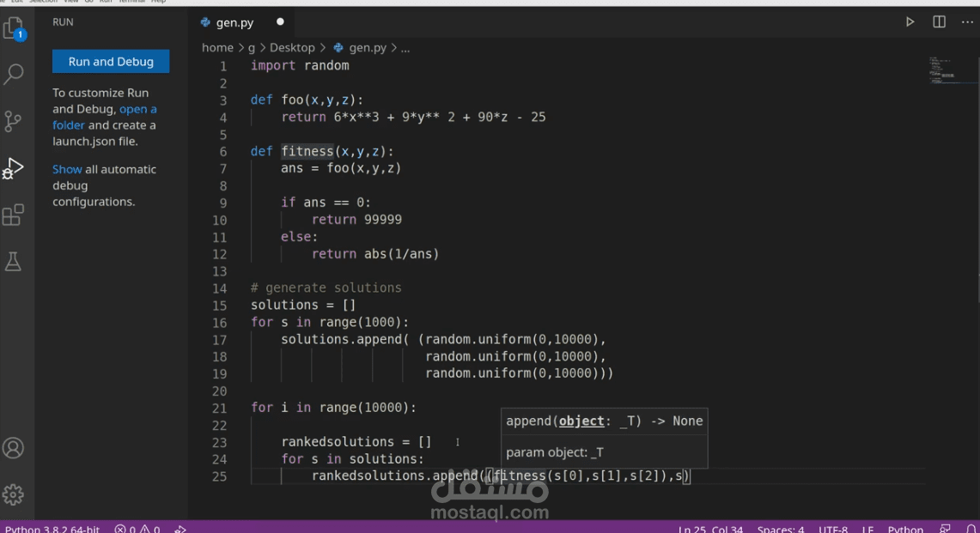Open the Manage gear icon
The width and height of the screenshot is (980, 533).
click(13, 495)
